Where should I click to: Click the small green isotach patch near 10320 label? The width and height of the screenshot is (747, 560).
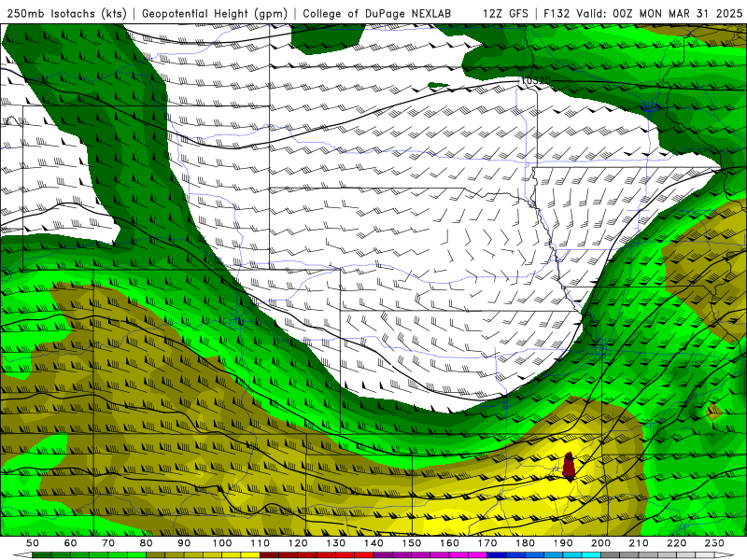coord(438,85)
